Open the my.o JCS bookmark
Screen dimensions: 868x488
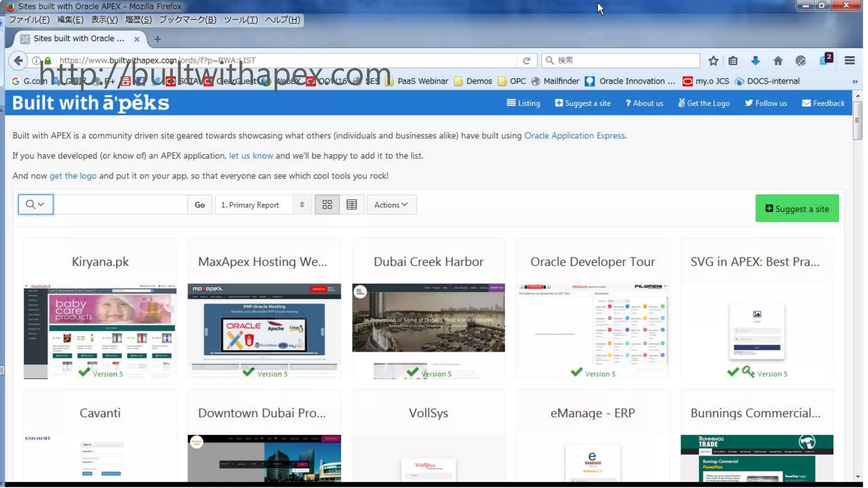pos(706,81)
